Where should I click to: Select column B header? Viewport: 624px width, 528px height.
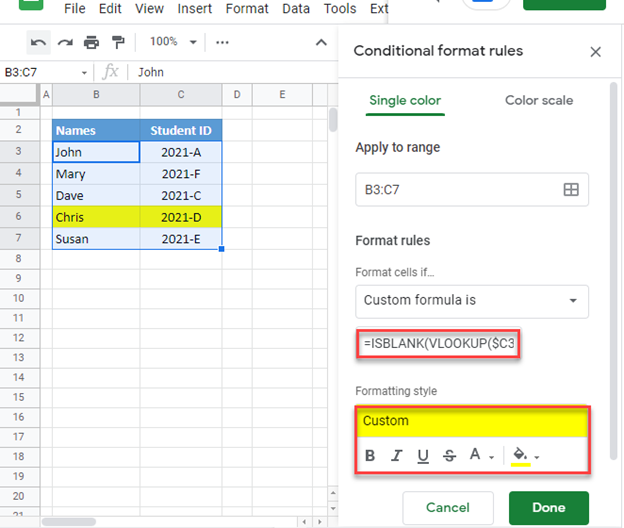tap(96, 95)
